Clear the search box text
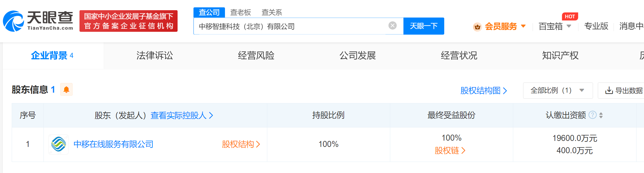The image size is (644, 173). pos(392,26)
